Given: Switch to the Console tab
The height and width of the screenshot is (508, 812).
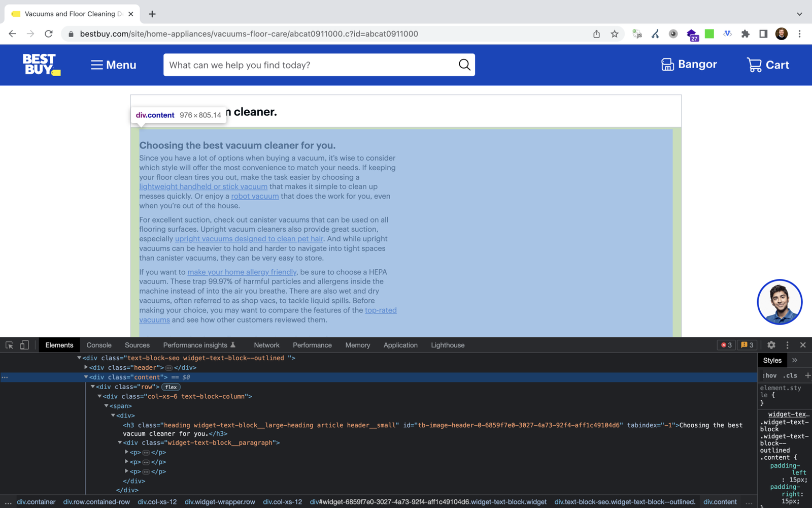Looking at the screenshot, I should [x=98, y=345].
